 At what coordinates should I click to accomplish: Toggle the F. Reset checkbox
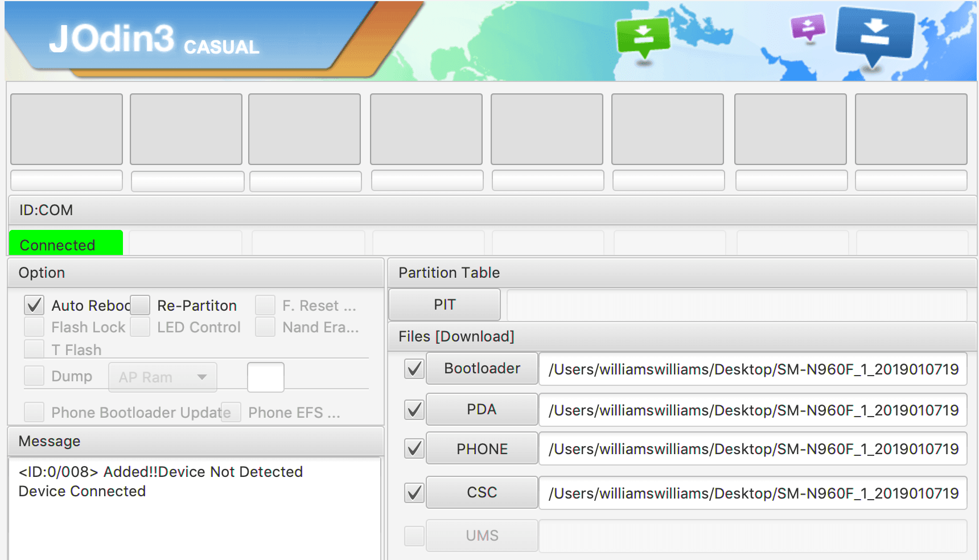[x=265, y=305]
